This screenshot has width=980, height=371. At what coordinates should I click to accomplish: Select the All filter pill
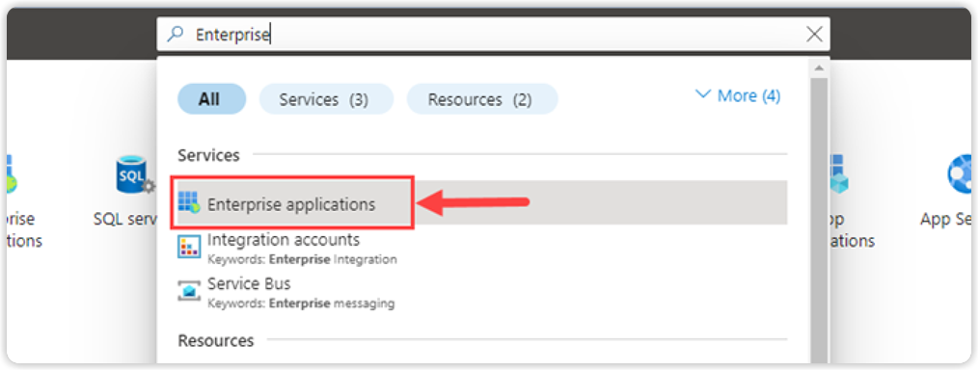pos(212,99)
